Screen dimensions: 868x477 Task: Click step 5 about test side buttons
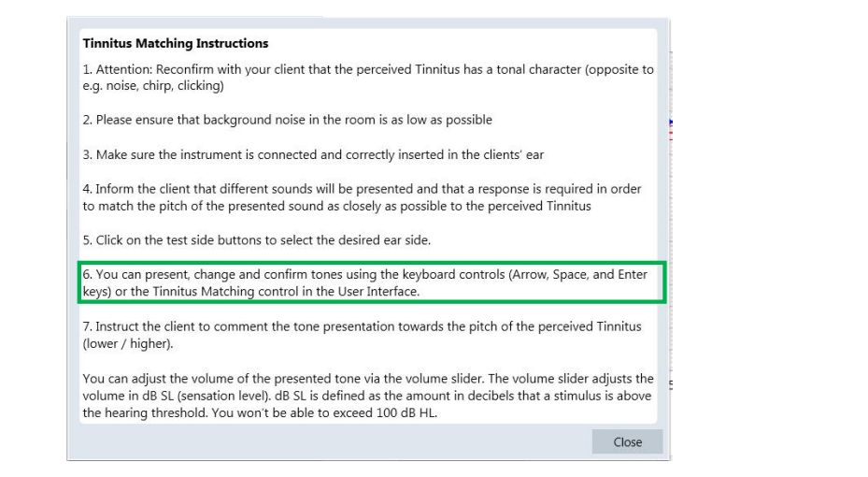256,239
